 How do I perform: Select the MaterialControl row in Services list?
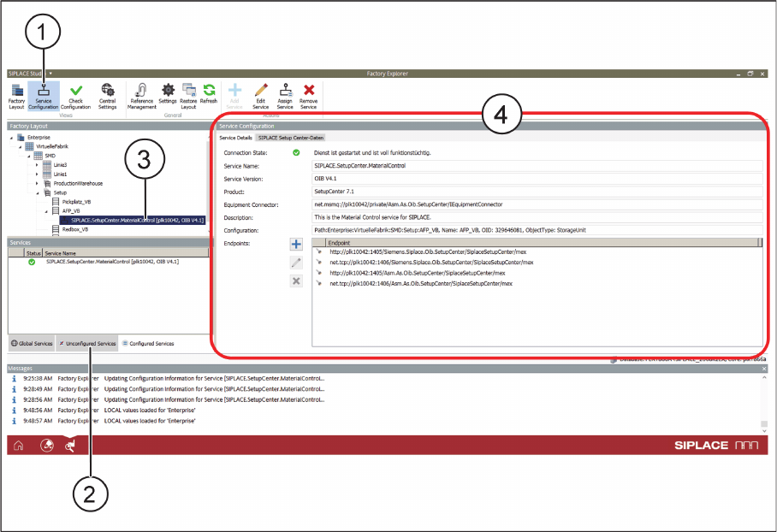tap(112, 262)
